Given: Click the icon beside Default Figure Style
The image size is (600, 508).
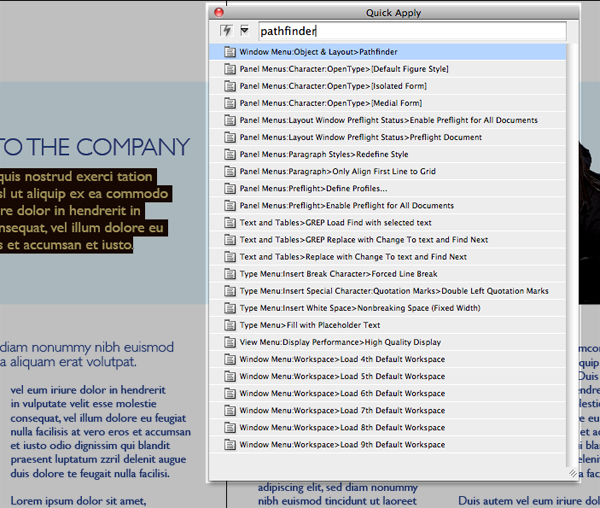Looking at the screenshot, I should point(229,69).
